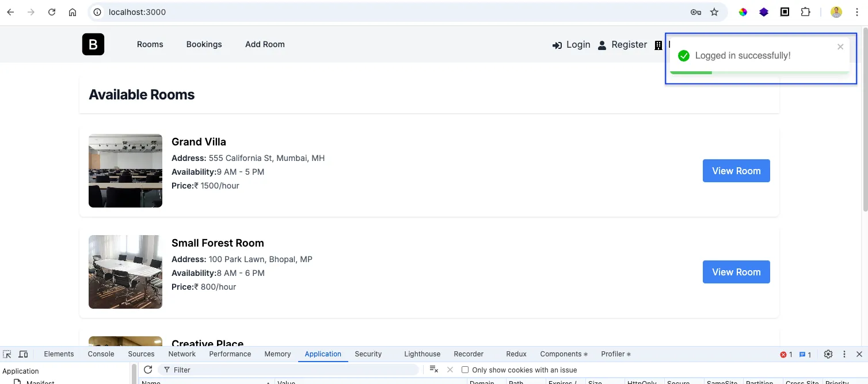Screen dimensions: 868x384
Task: Switch to the Recorder DevTools tab
Action: pyautogui.click(x=469, y=354)
